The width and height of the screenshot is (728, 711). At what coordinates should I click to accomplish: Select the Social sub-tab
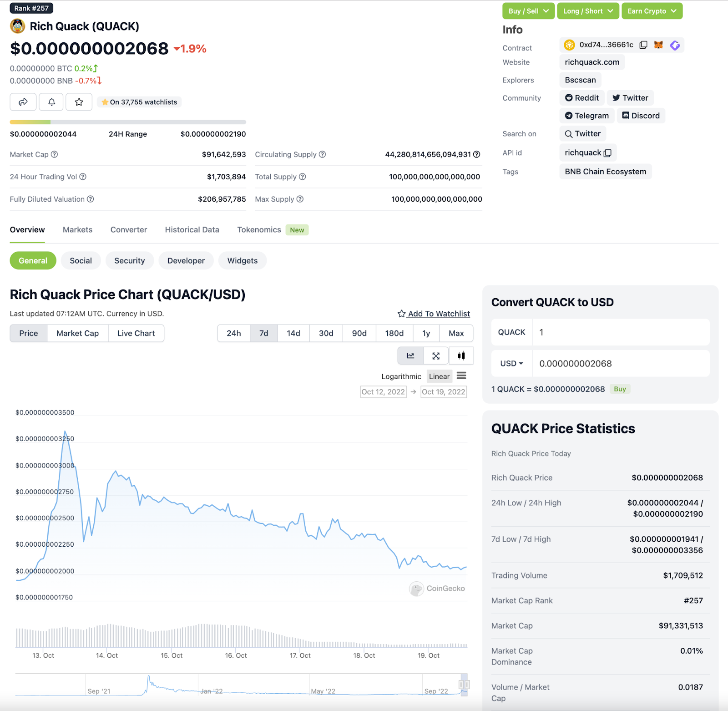coord(81,260)
